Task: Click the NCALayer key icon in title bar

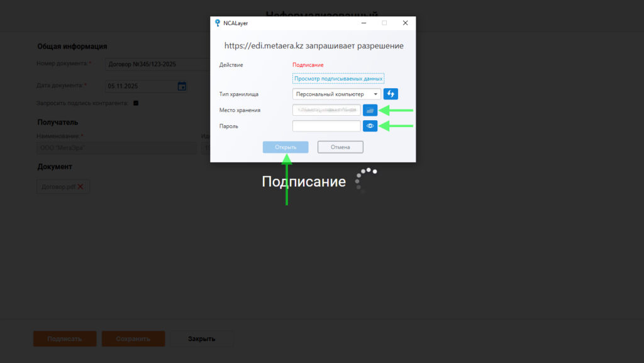Action: pyautogui.click(x=218, y=23)
